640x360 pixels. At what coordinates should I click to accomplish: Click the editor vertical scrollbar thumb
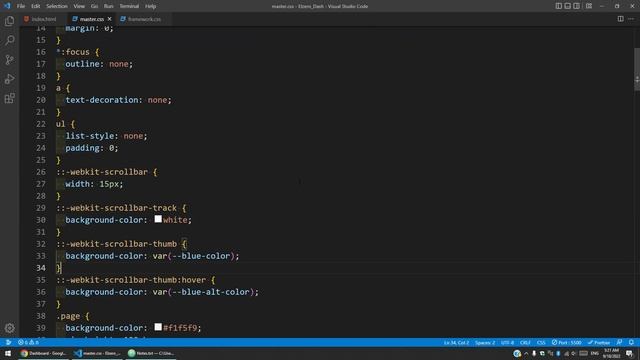point(637,69)
